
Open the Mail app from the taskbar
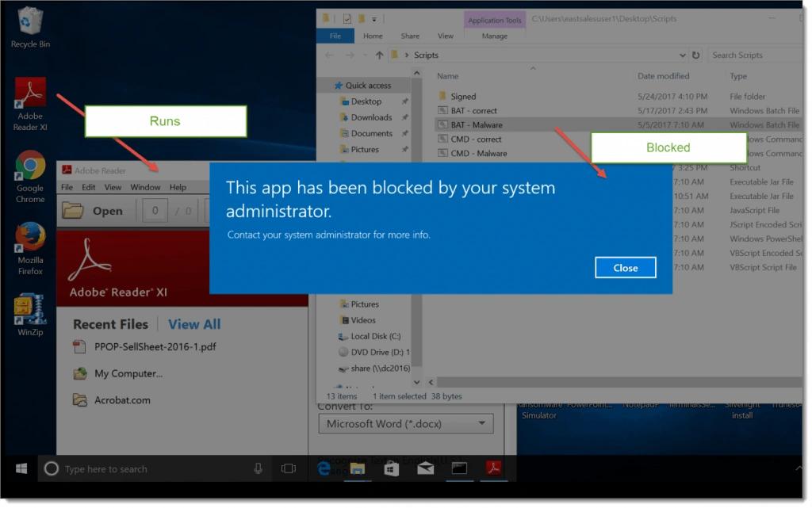pos(425,468)
